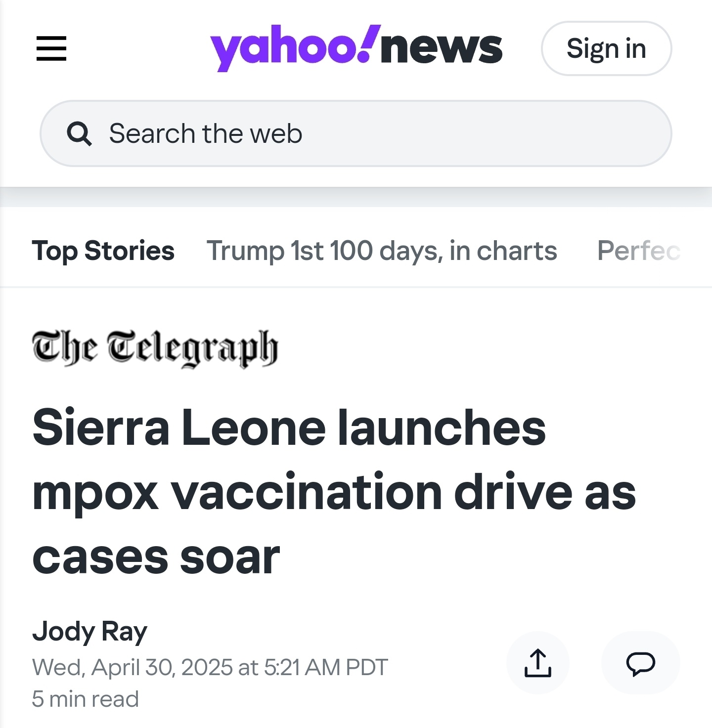Share the article using the share icon
Screen dimensions: 712x728
pos(538,663)
